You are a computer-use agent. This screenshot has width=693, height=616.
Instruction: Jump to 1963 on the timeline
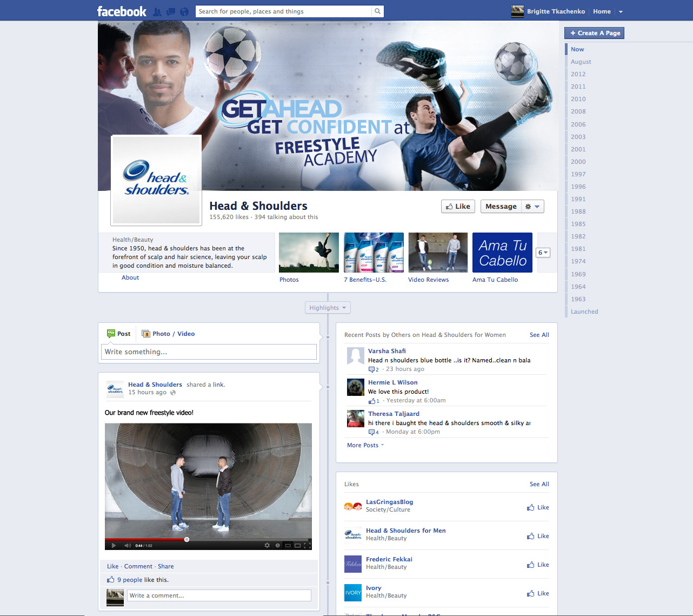pos(578,299)
